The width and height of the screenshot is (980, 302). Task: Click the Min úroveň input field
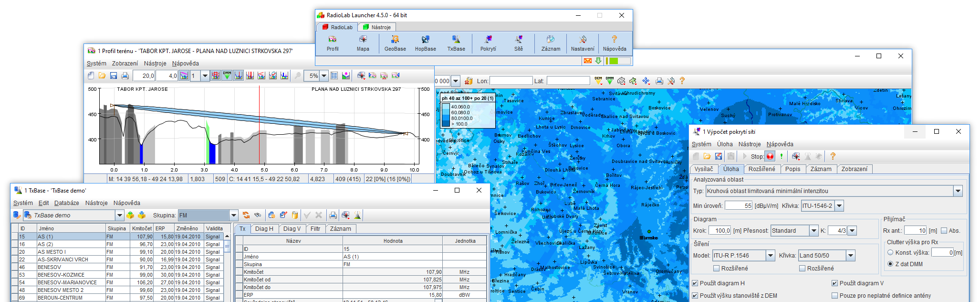tap(739, 206)
